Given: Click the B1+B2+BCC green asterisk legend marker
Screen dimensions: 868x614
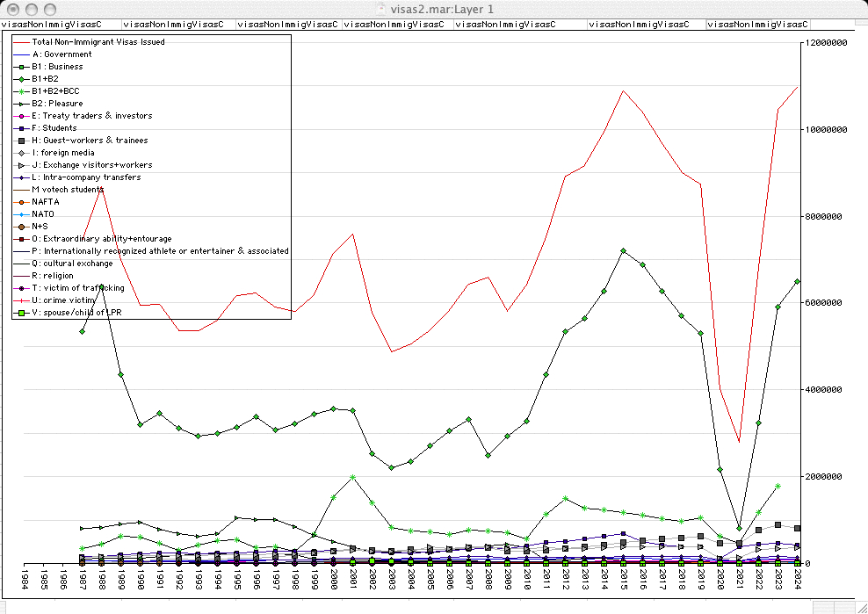Looking at the screenshot, I should [23, 91].
